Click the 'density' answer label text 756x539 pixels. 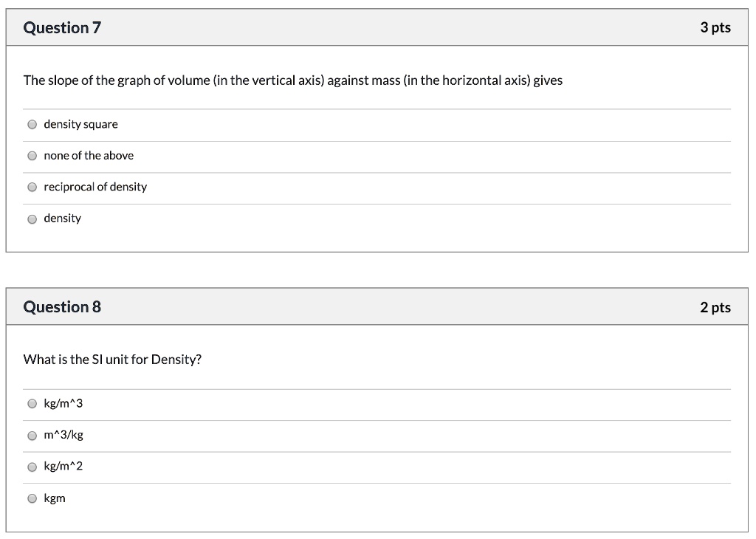pyautogui.click(x=63, y=219)
